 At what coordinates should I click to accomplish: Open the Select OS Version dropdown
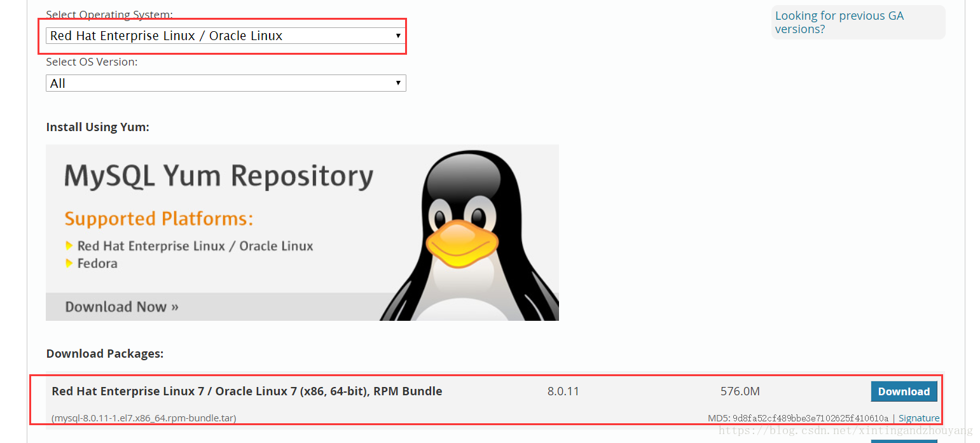tap(226, 83)
